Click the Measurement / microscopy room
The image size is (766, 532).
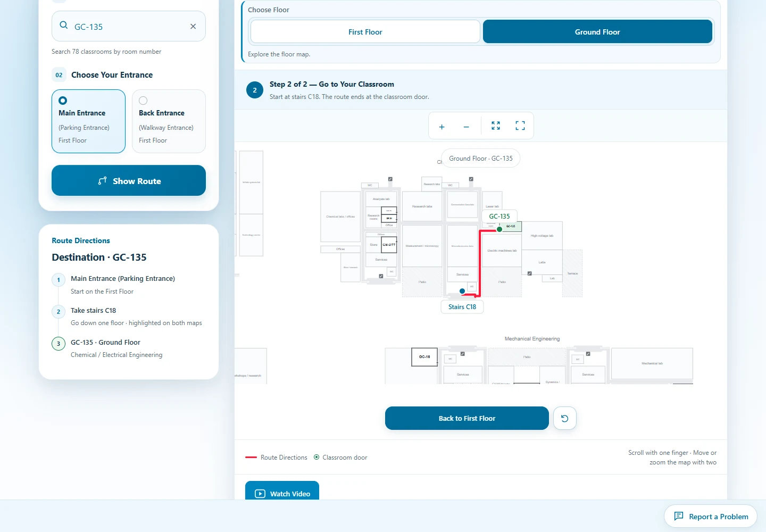[422, 246]
